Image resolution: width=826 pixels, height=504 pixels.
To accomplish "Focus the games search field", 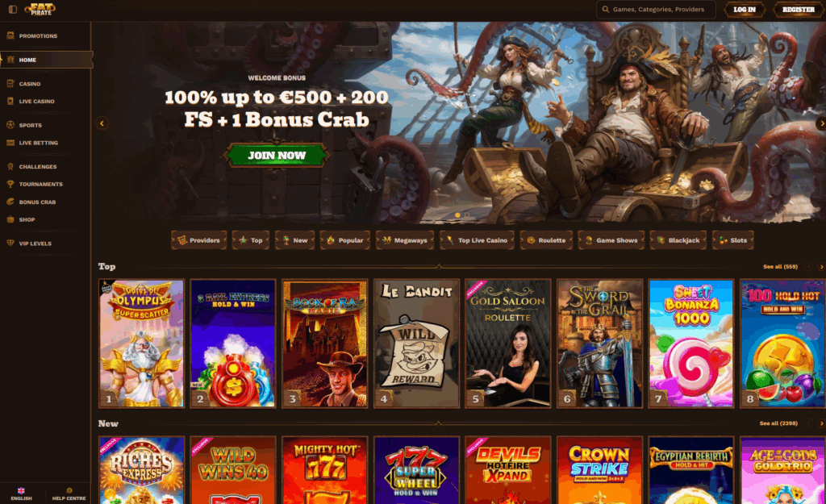I will coord(656,10).
